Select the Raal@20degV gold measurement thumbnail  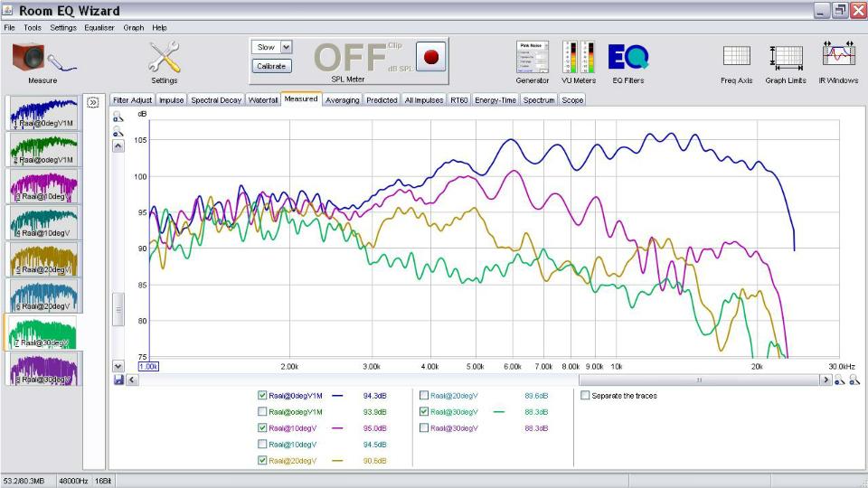(x=43, y=259)
